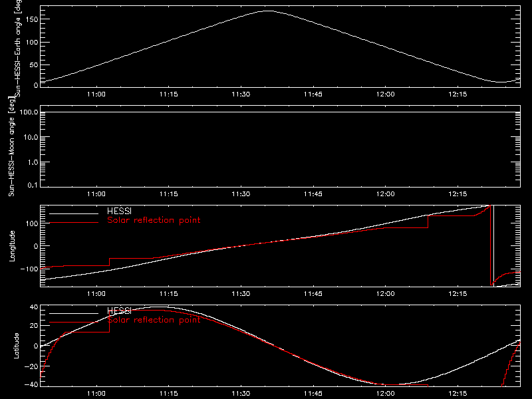The image size is (532, 399).
Task: Select the Latitude axis label
Action: tap(16, 346)
